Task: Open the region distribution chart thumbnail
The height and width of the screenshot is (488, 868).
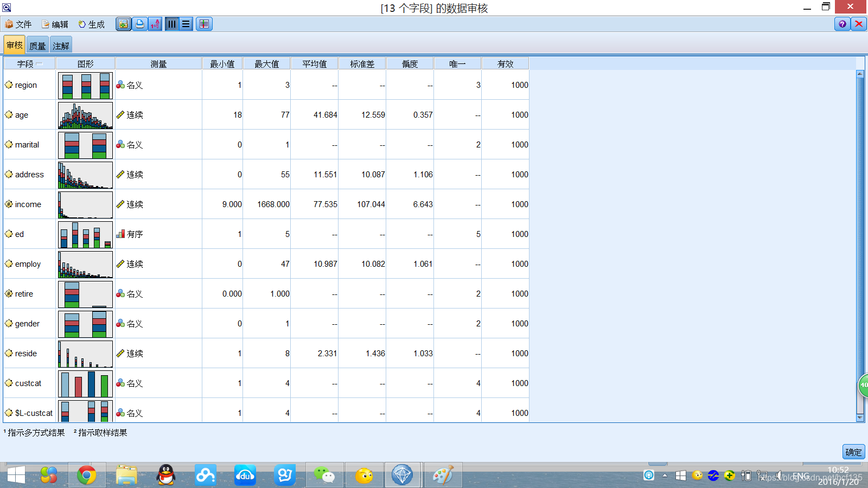Action: 86,85
